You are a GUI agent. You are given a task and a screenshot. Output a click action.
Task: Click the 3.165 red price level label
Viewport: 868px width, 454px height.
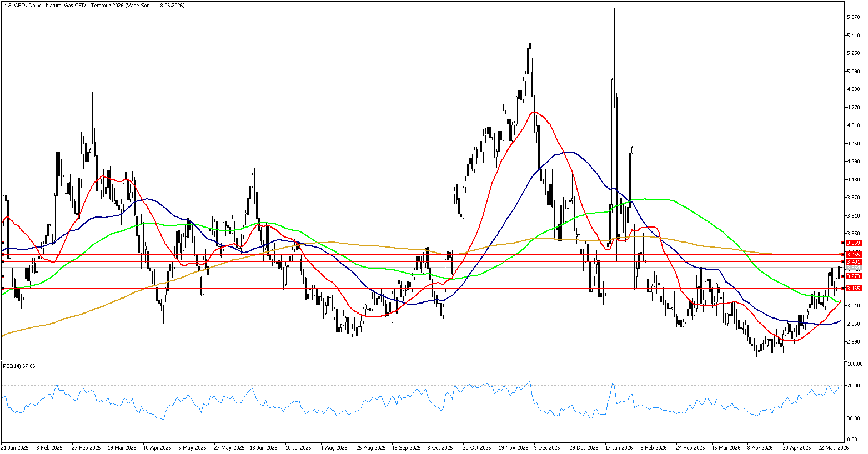point(854,288)
